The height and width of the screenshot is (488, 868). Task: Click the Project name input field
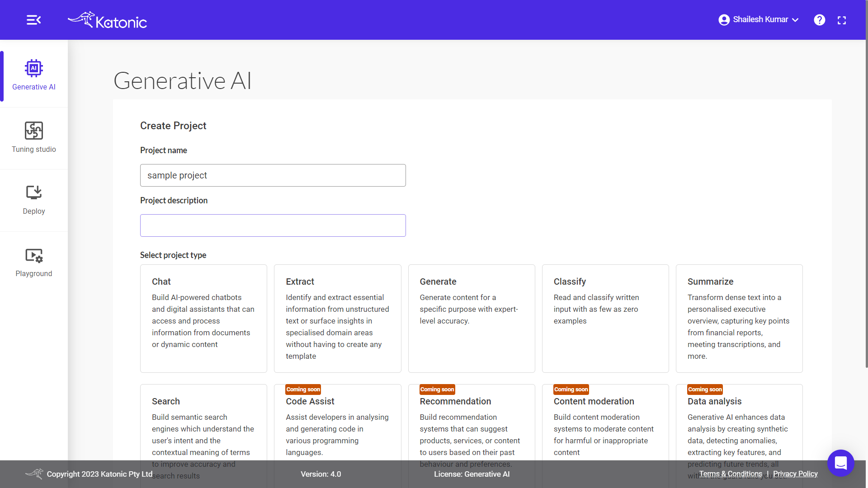273,175
